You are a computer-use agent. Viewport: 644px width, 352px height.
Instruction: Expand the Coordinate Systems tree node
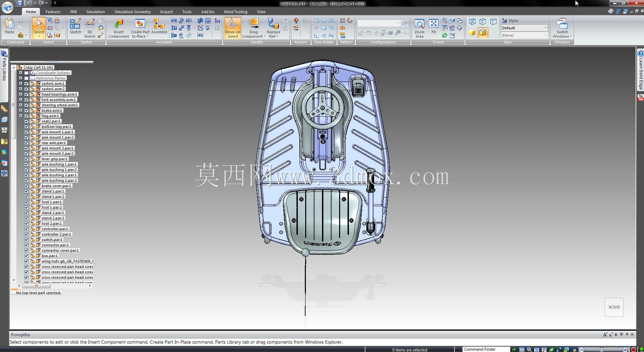coord(21,73)
